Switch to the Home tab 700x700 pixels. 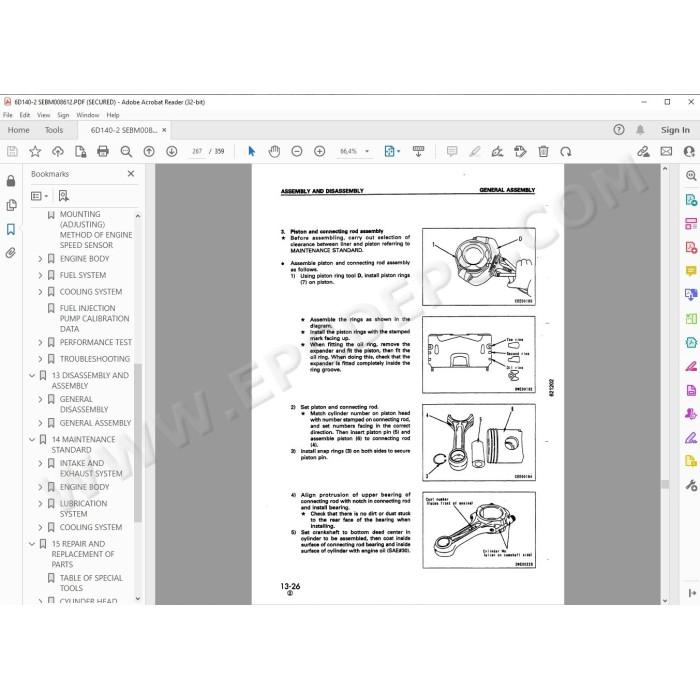[18, 130]
